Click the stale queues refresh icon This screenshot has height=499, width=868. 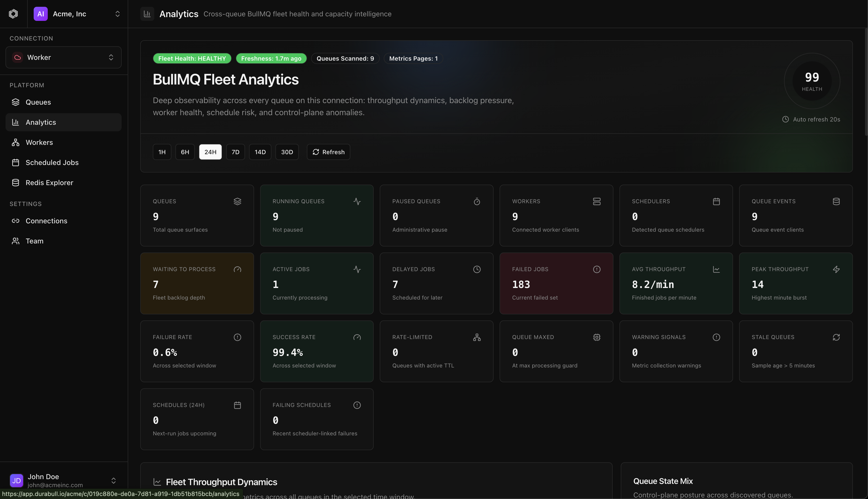coord(836,337)
